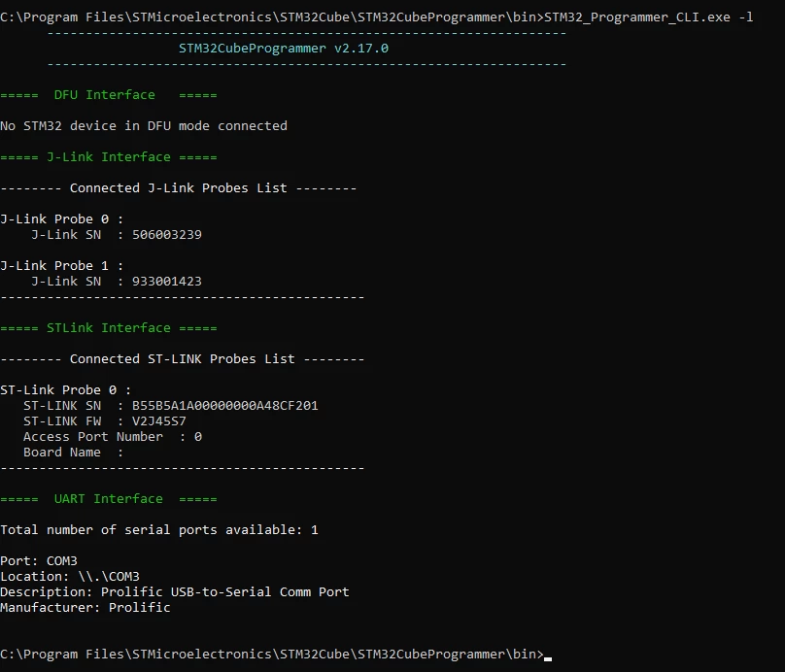Image resolution: width=785 pixels, height=672 pixels.
Task: Click the 'Connected J-Link Probes List' line
Action: (178, 188)
